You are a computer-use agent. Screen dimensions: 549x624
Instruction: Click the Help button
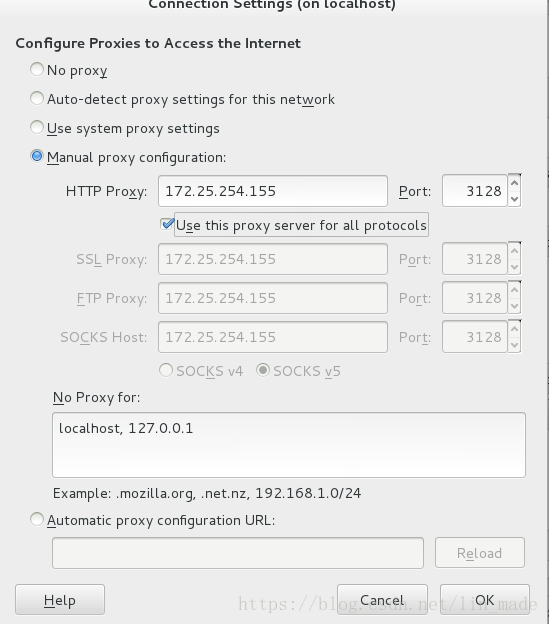point(60,600)
